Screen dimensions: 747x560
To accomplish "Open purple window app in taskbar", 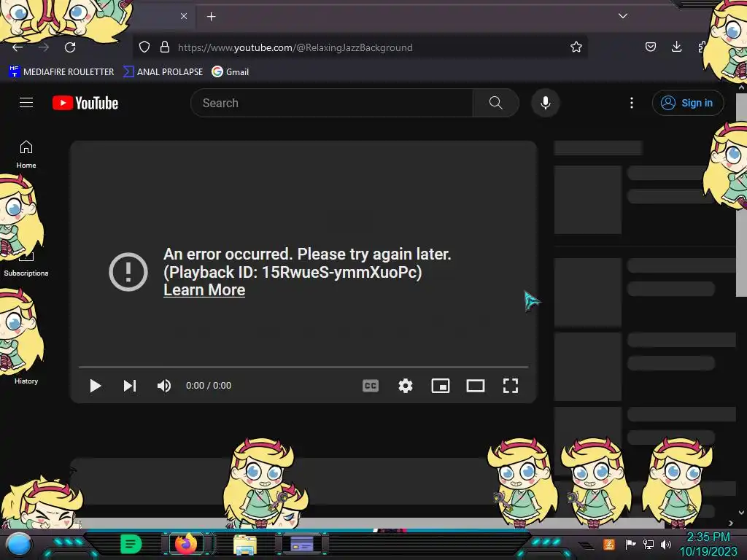I will click(x=301, y=544).
